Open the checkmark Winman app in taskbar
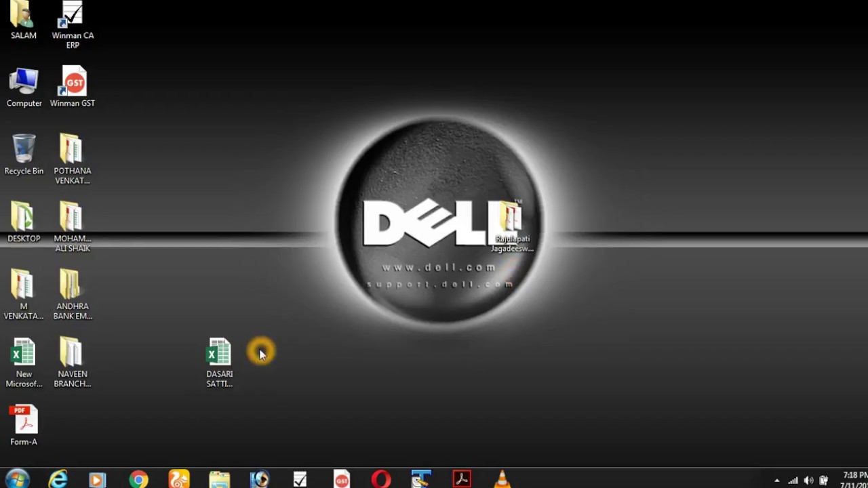Viewport: 868px width, 488px height. coord(300,480)
